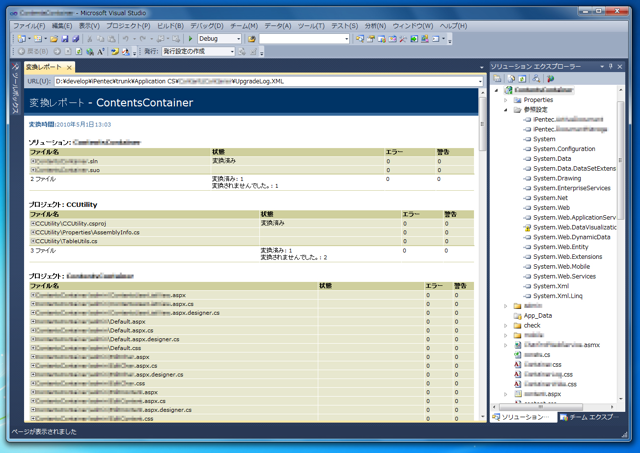640x453 pixels.
Task: Click the Open File folder icon
Action: pos(54,39)
